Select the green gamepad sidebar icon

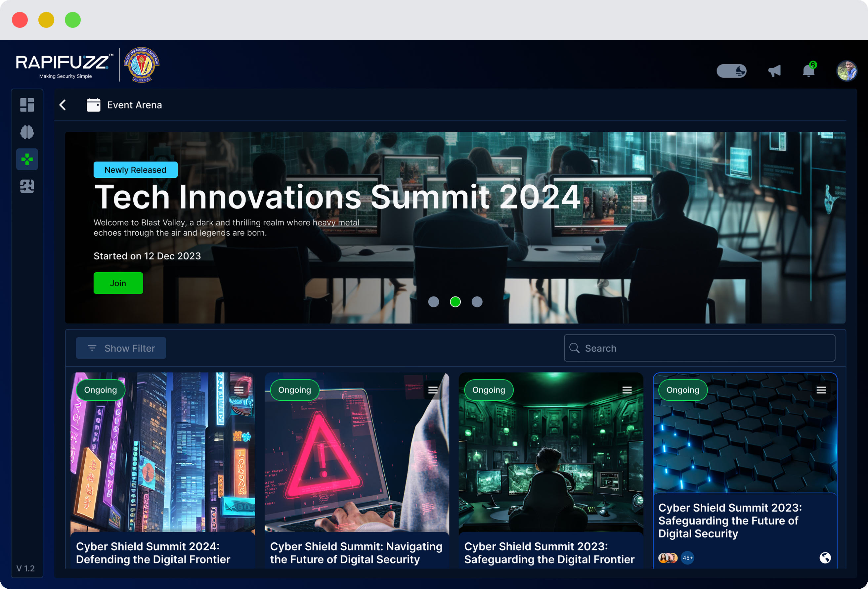tap(27, 159)
